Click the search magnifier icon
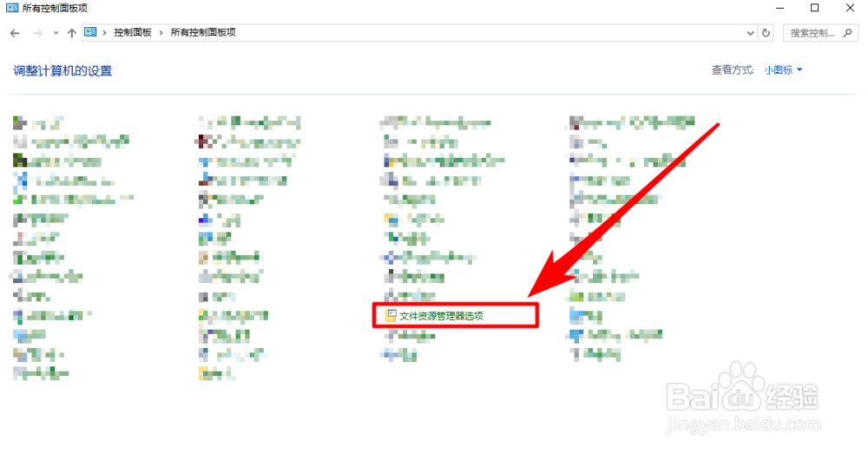The height and width of the screenshot is (454, 868). pos(847,33)
